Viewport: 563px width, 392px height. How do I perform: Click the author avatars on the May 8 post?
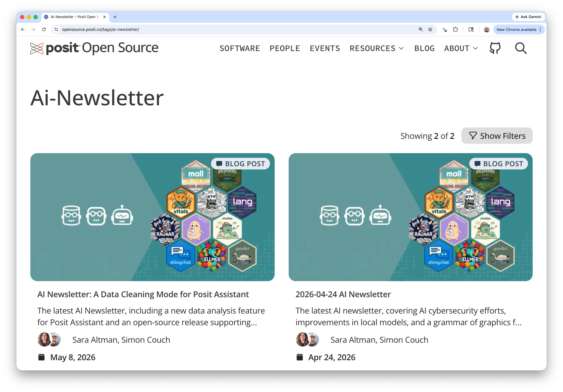[49, 339]
